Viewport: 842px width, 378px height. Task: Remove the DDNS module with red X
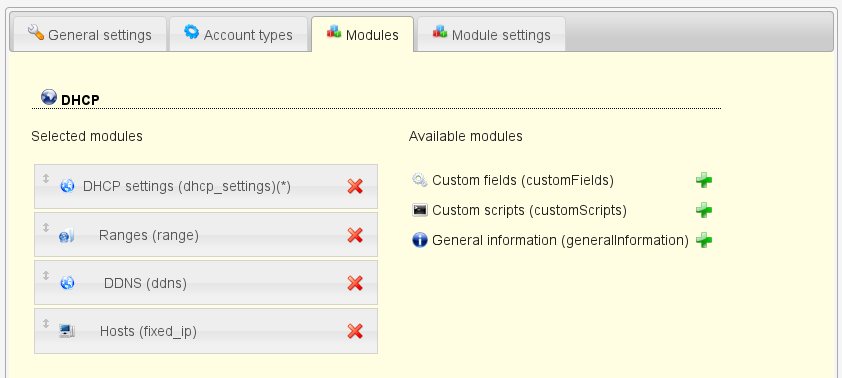[355, 283]
